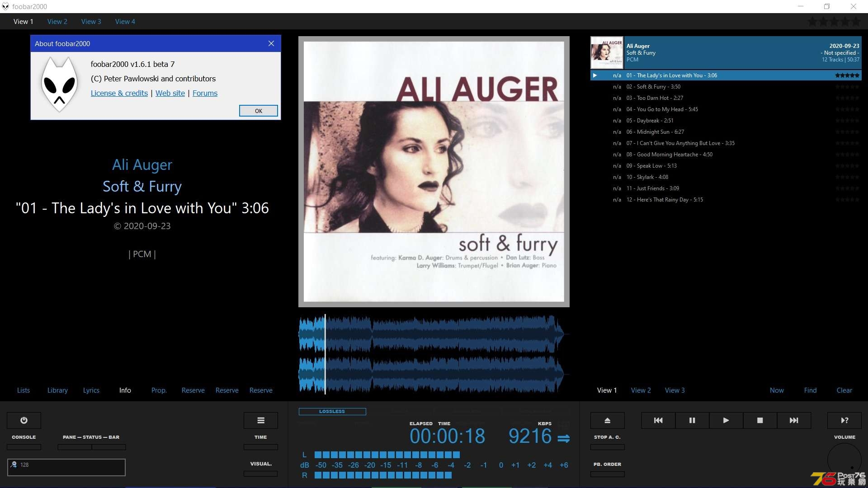This screenshot has width=868, height=488.
Task: Click the elapsed time display 00:00:18
Action: (x=447, y=436)
